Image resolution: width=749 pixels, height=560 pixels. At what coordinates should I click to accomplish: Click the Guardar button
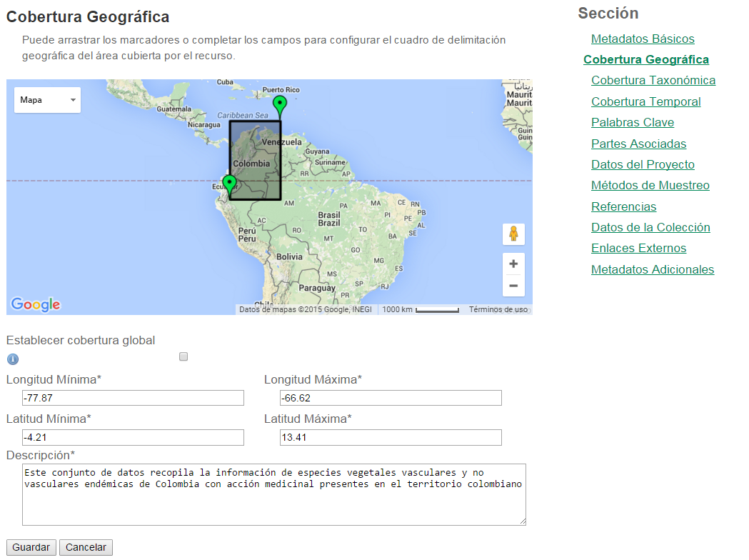(x=31, y=547)
